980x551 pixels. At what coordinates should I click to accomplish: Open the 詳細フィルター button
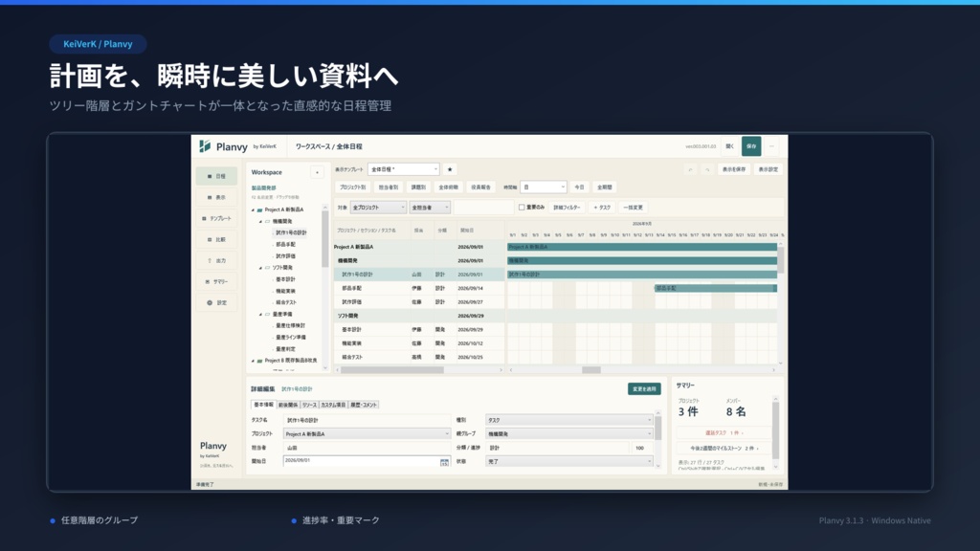(x=567, y=208)
